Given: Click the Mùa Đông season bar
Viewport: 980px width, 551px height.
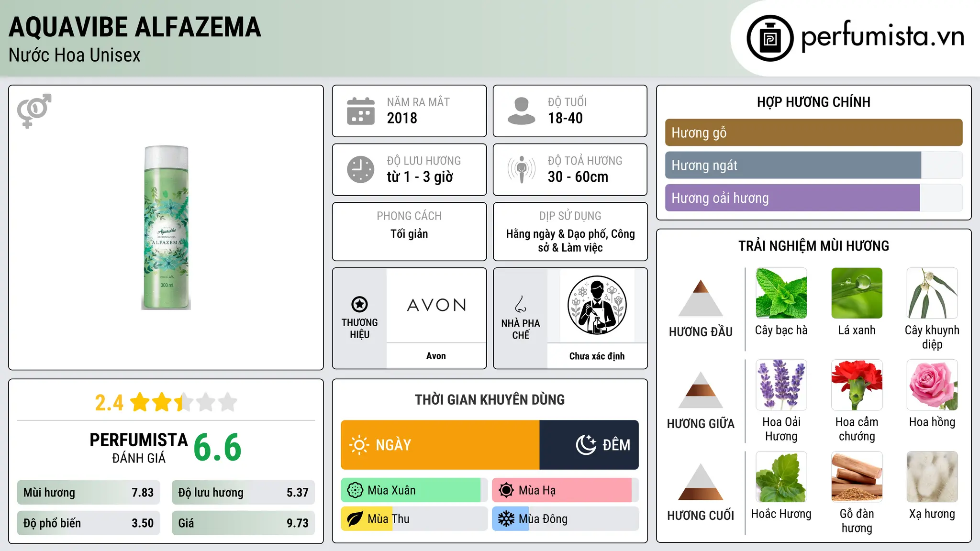Looking at the screenshot, I should pos(566,519).
